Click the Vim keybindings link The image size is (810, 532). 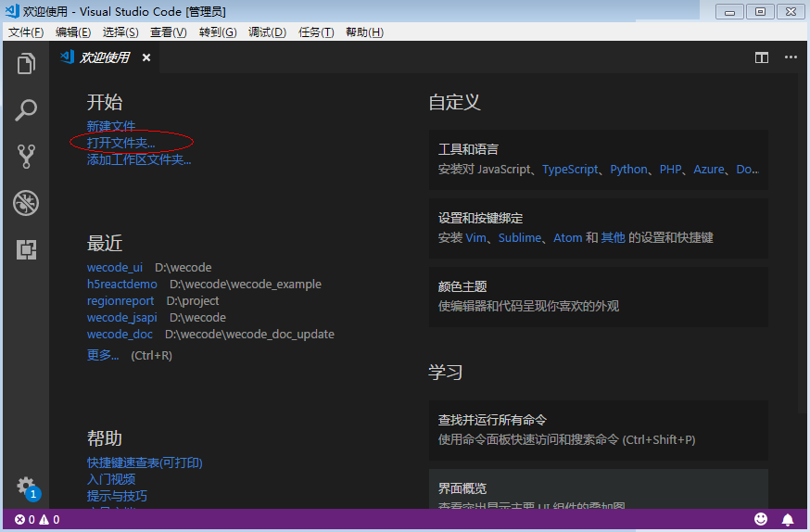click(x=475, y=237)
